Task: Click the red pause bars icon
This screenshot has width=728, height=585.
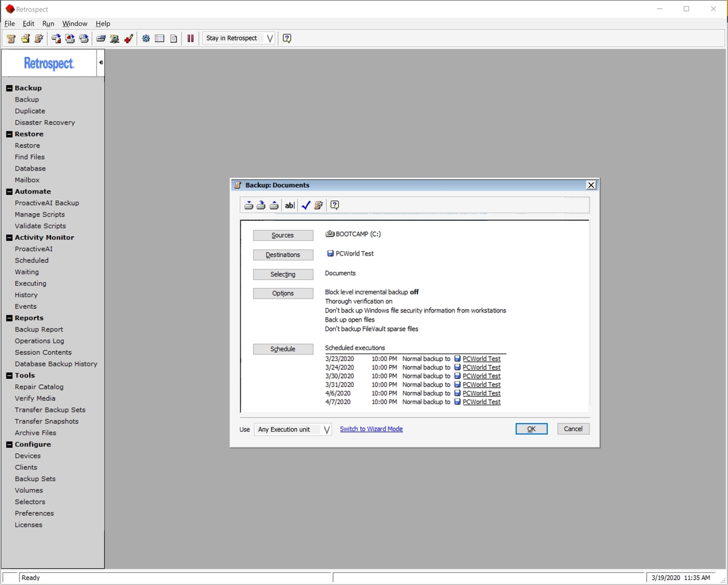Action: (x=190, y=38)
